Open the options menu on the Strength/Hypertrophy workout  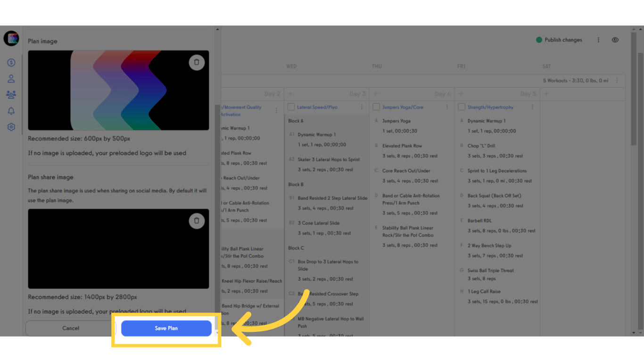click(532, 107)
